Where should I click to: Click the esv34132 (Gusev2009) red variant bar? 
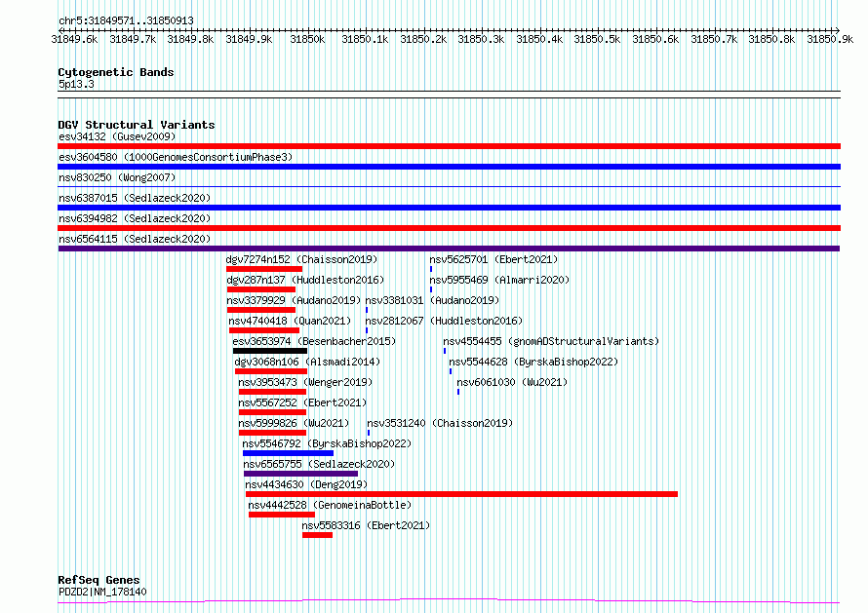449,146
